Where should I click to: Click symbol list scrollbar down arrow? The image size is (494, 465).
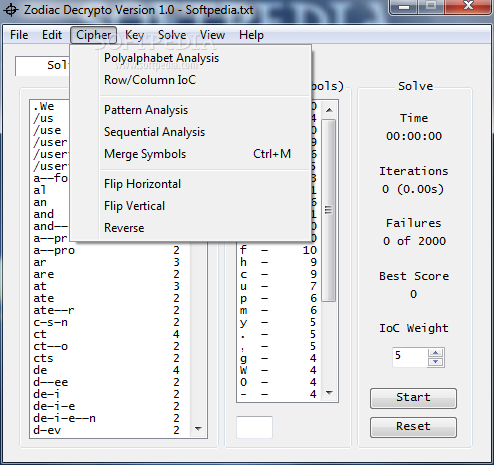(x=329, y=393)
